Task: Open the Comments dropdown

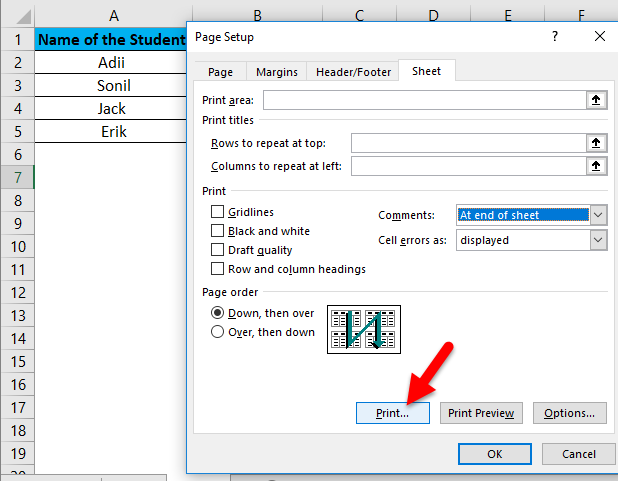Action: [x=598, y=215]
